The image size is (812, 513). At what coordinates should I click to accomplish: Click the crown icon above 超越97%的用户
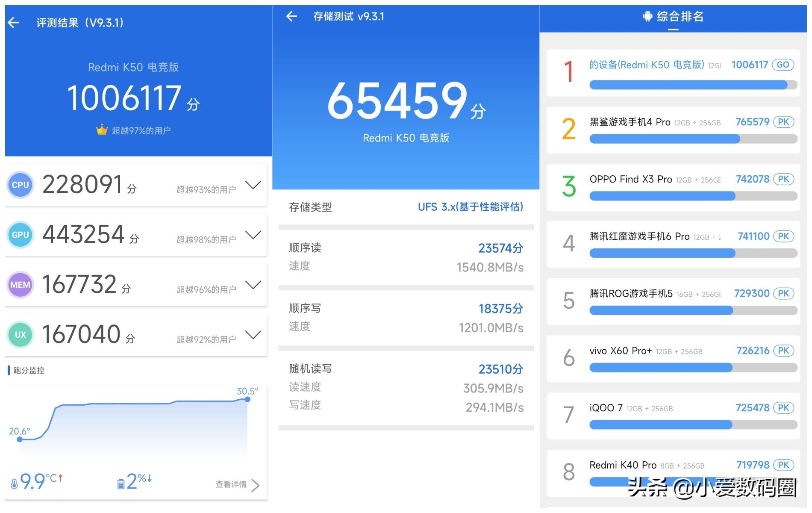point(101,129)
